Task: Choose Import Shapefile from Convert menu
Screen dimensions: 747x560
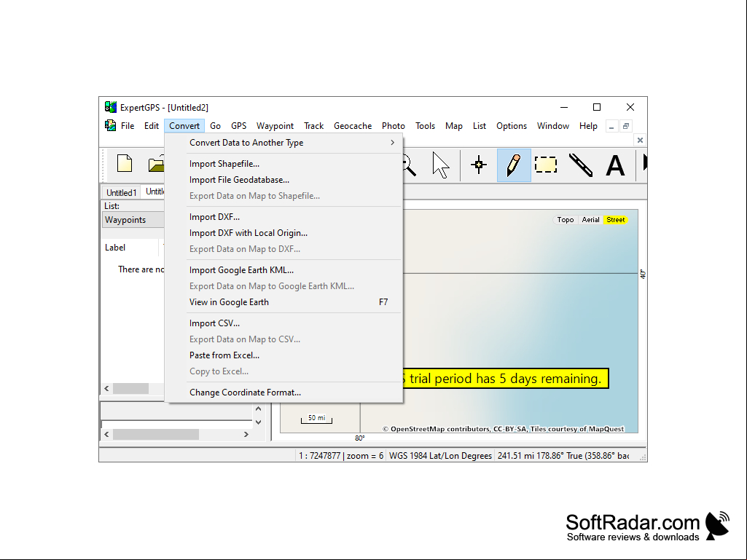Action: pos(284,163)
